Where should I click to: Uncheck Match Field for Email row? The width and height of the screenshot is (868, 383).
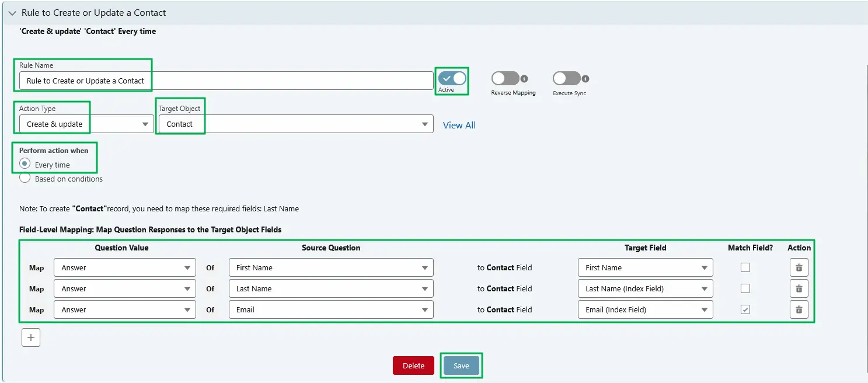pos(745,309)
